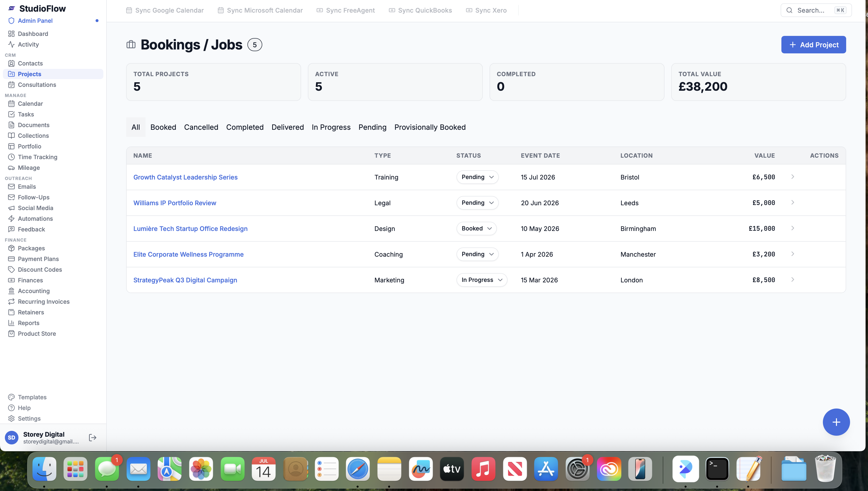
Task: Open the status dropdown for Williams IP Portfolio Review
Action: pos(477,203)
